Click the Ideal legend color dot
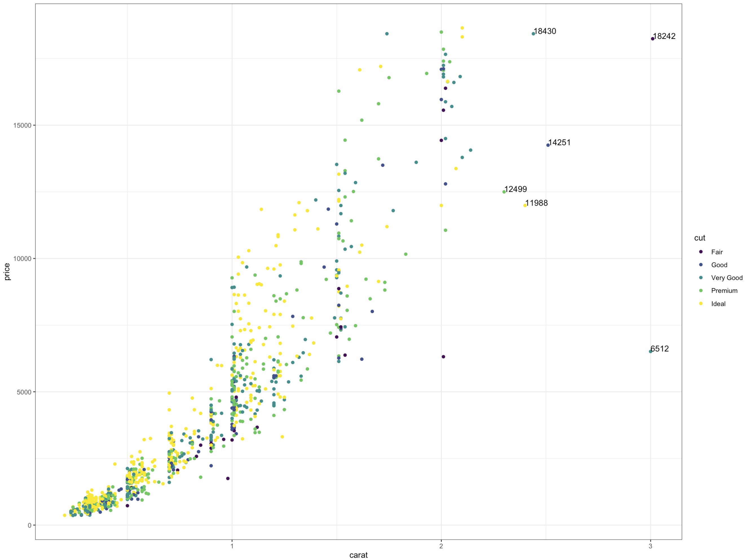 click(701, 304)
